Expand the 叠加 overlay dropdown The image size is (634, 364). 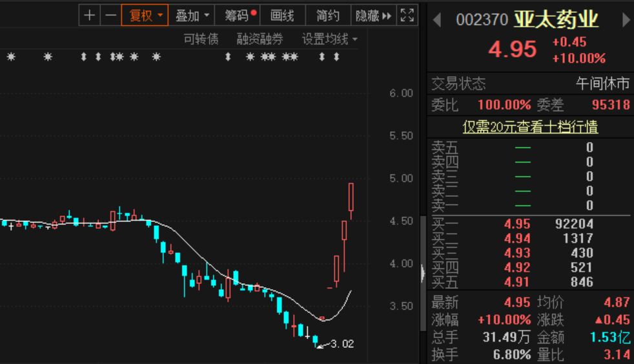point(193,15)
